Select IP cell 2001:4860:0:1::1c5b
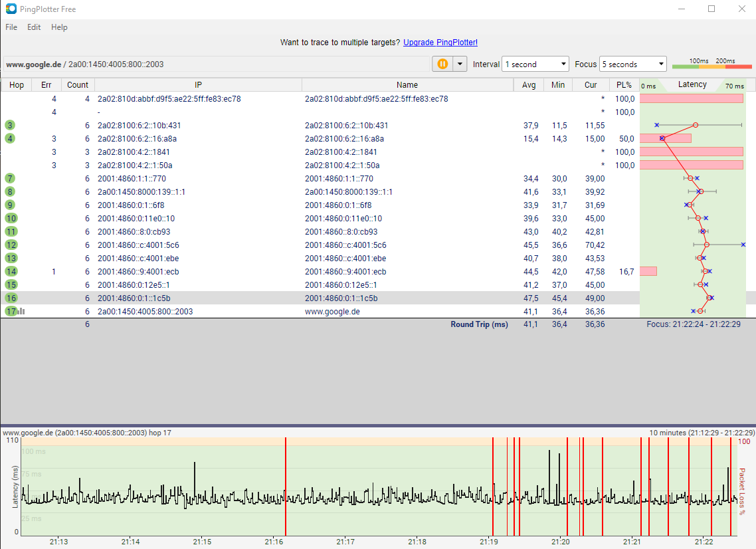The height and width of the screenshot is (549, 756). (x=134, y=298)
